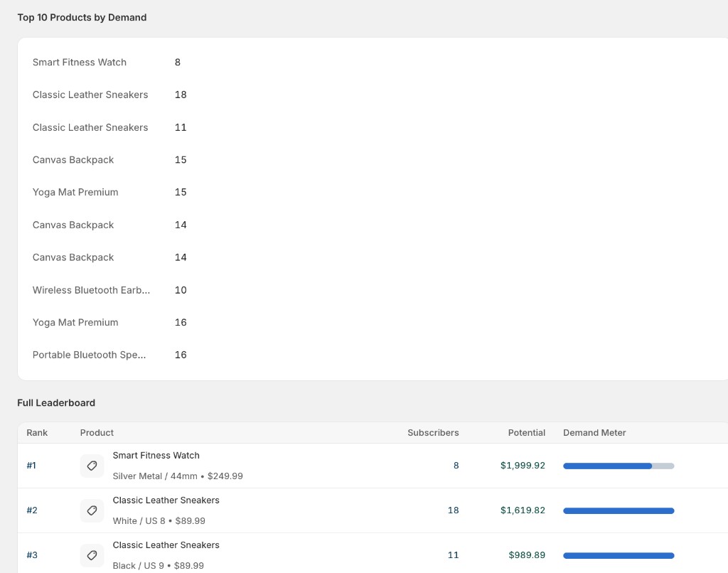Viewport: 728px width, 573px height.
Task: Select Smart Fitness Watch in the Top 10 list
Action: click(x=80, y=63)
